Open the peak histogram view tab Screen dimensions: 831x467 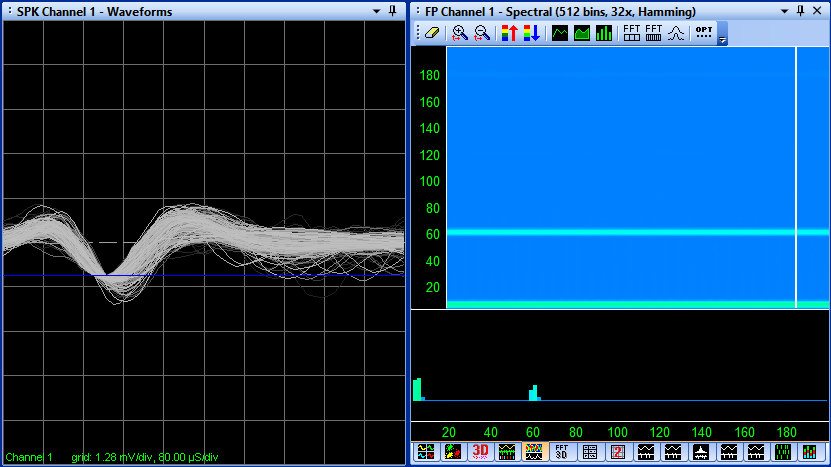click(x=701, y=452)
